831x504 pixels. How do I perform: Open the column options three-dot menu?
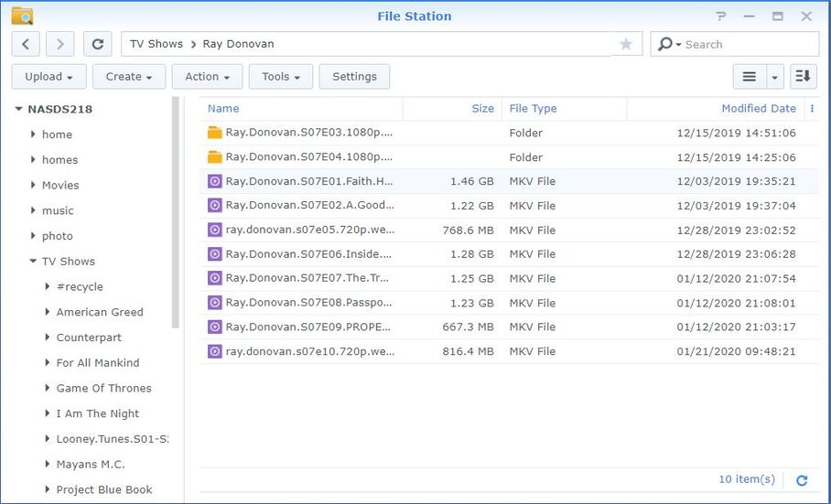pyautogui.click(x=812, y=109)
